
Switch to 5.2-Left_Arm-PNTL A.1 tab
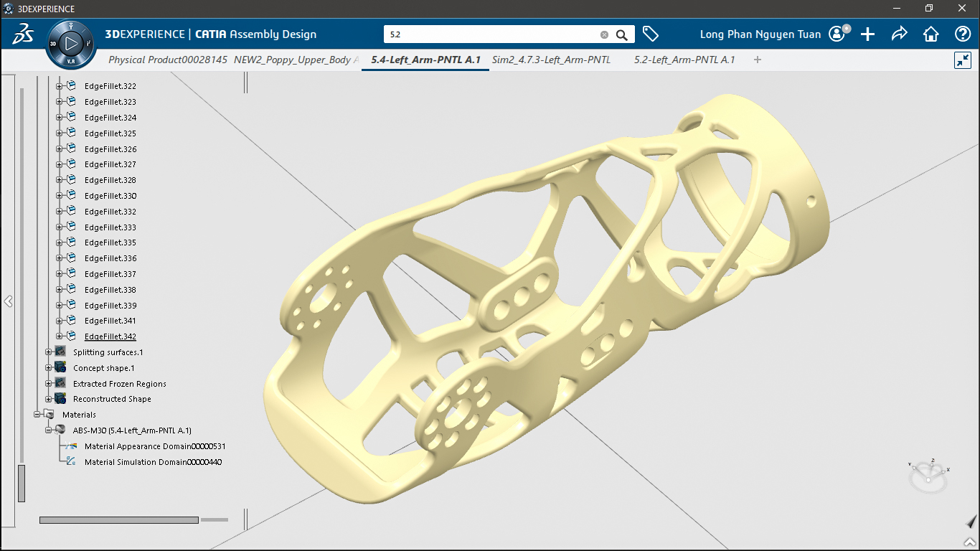pyautogui.click(x=684, y=60)
